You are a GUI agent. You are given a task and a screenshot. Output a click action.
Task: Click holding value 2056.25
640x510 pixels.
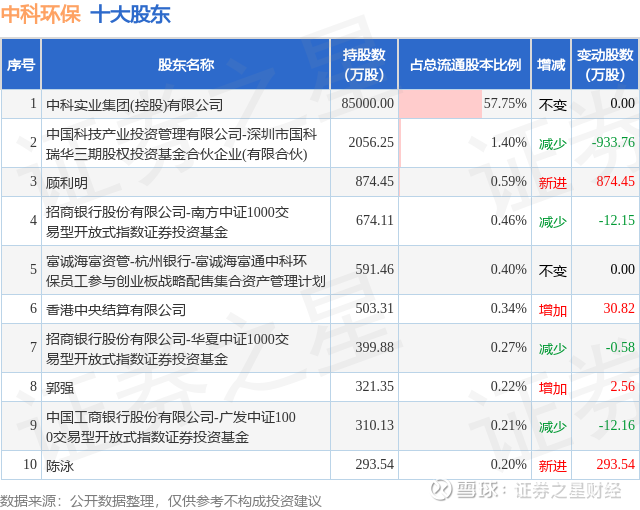[x=371, y=142]
